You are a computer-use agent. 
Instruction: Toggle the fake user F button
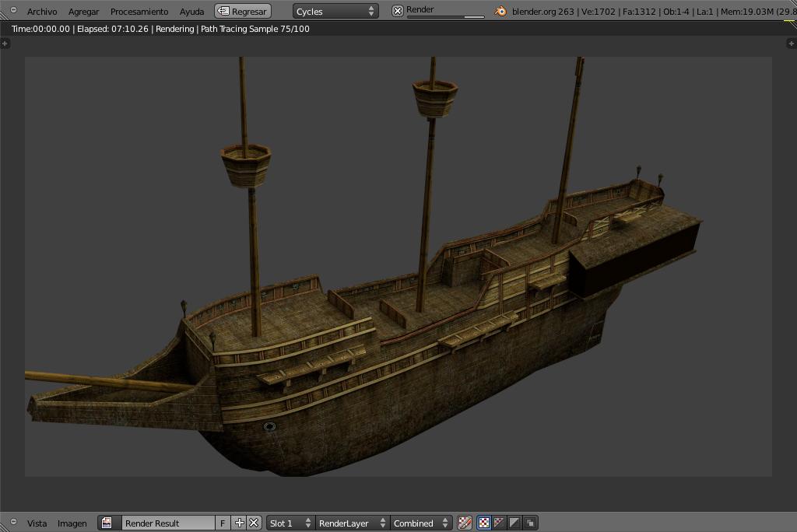coord(223,523)
